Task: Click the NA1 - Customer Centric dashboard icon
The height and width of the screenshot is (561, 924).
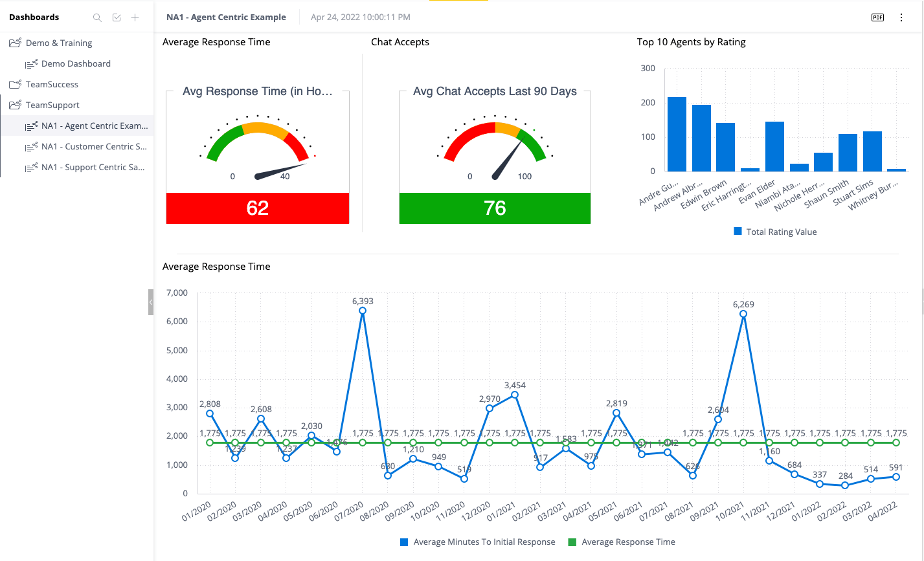Action: coord(31,146)
